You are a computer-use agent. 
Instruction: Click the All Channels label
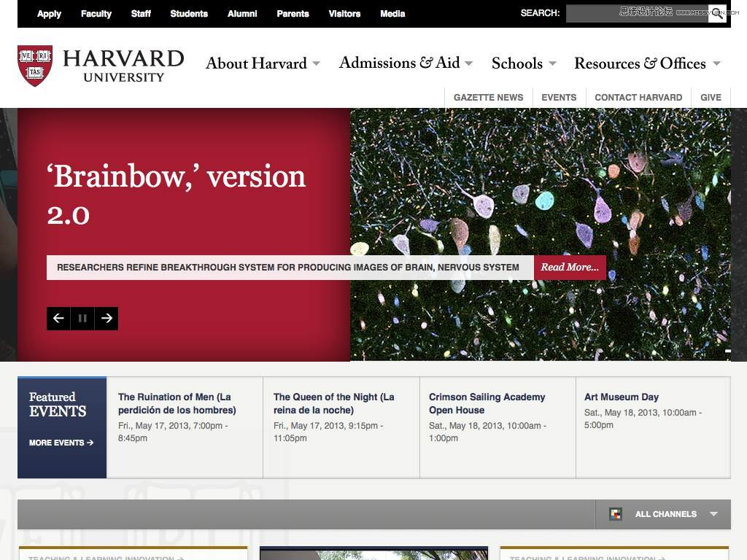coord(665,514)
